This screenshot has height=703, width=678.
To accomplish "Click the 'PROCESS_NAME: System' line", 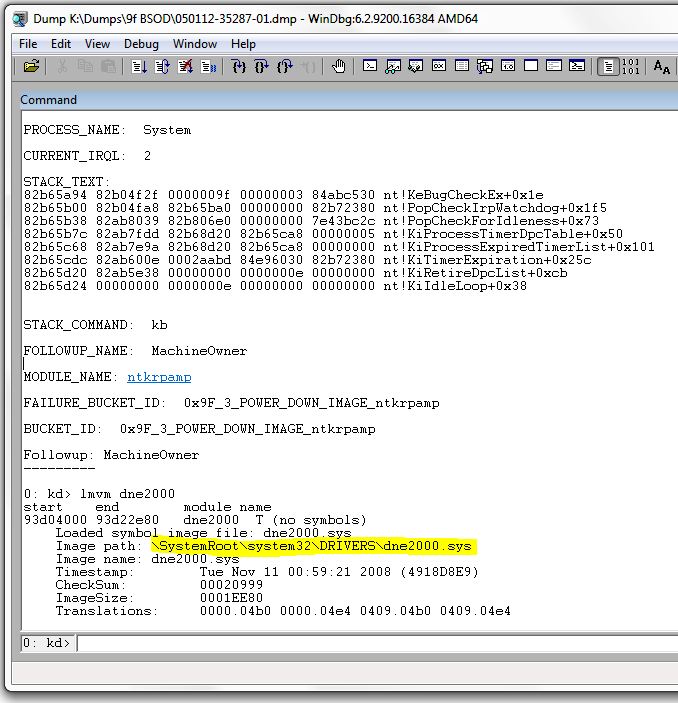I will pos(107,130).
